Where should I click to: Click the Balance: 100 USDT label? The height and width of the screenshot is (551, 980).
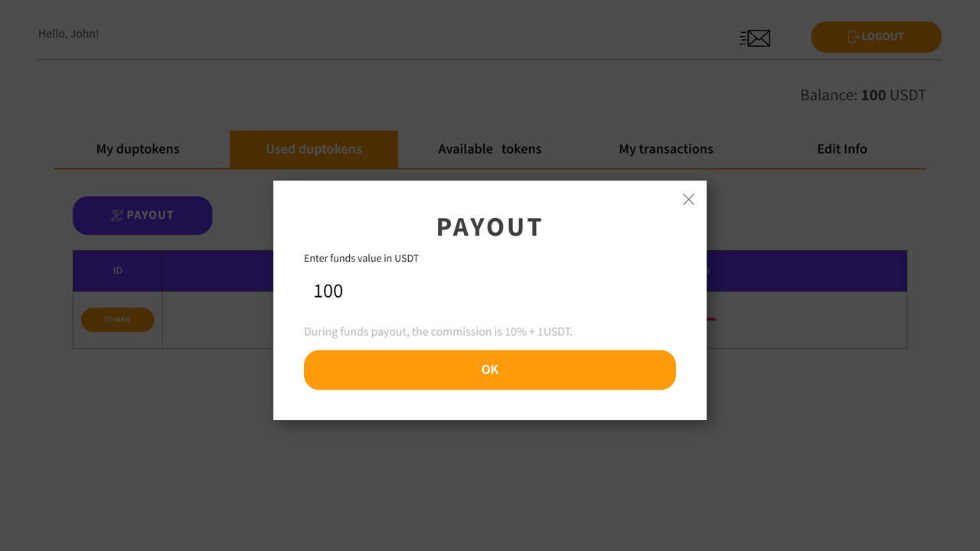tap(863, 95)
